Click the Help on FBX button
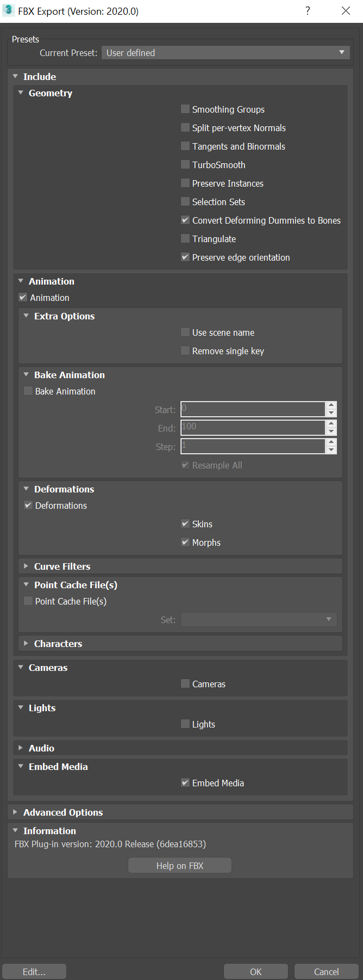363x980 pixels. [180, 866]
